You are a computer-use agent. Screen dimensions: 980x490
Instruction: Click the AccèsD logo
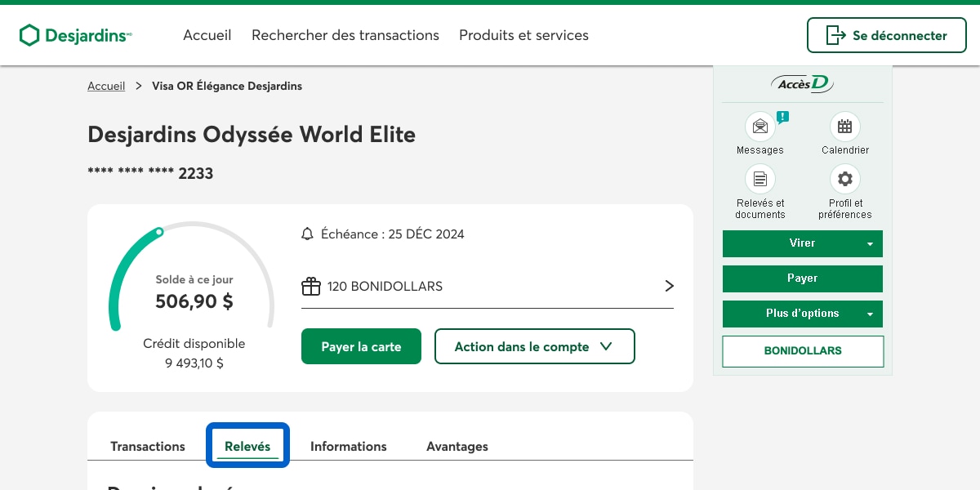coord(802,83)
